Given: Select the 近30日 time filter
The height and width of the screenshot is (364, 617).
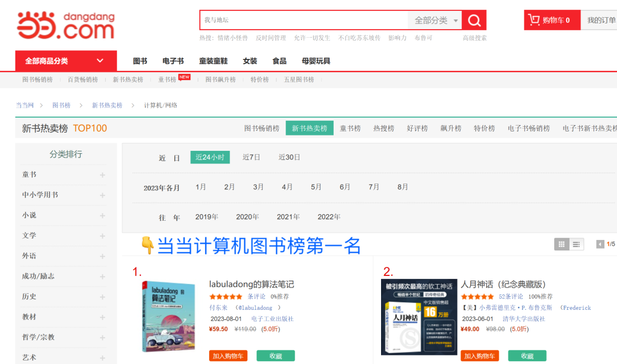Looking at the screenshot, I should point(289,157).
